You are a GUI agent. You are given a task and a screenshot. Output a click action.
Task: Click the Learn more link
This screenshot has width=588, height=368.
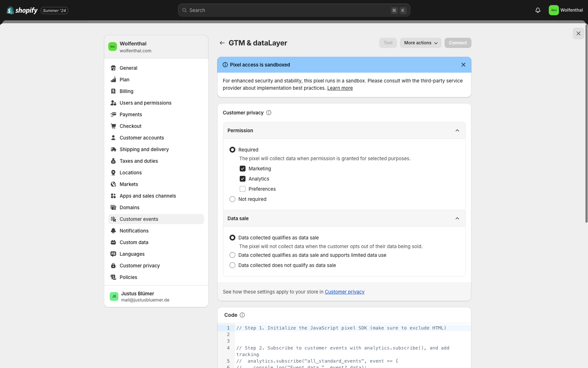[340, 88]
